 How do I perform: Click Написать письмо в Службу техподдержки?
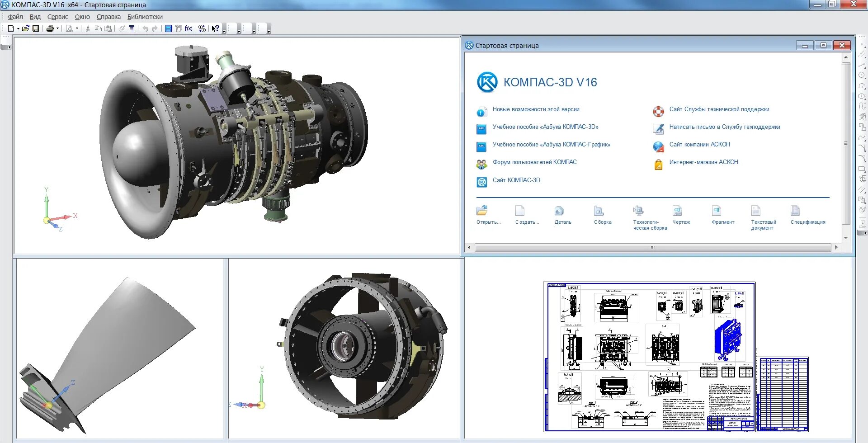pos(724,127)
